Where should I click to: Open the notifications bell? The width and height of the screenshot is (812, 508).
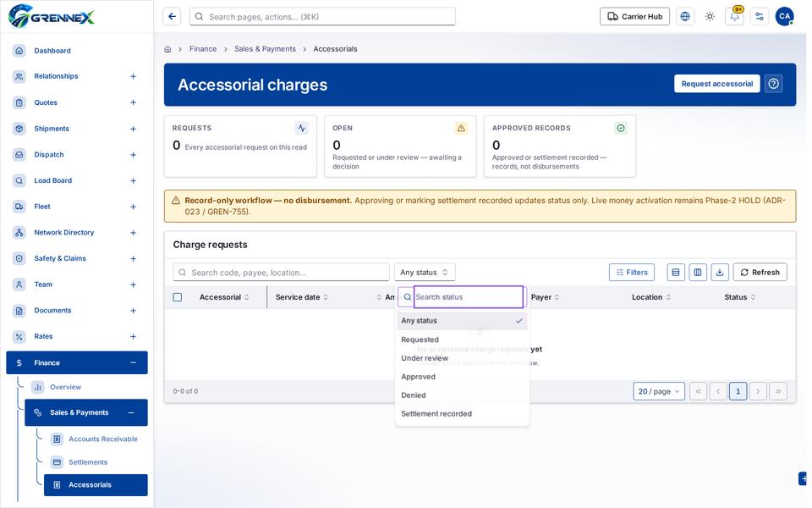tap(735, 17)
